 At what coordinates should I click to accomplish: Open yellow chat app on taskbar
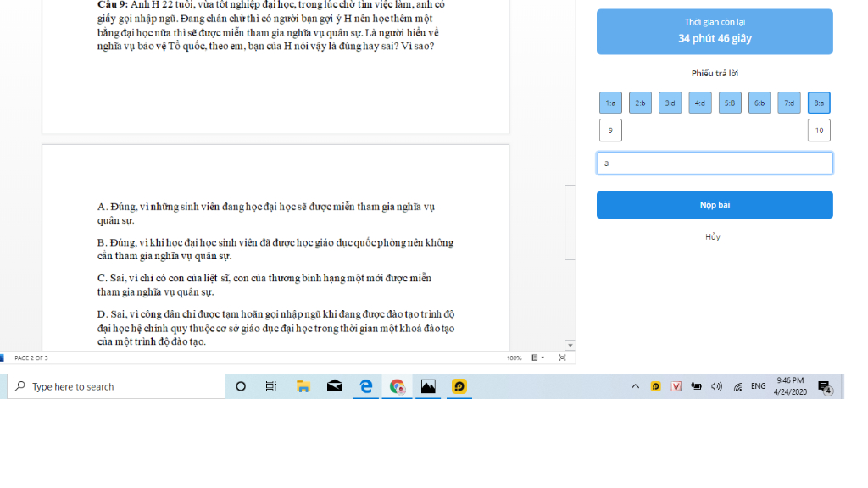point(459,386)
